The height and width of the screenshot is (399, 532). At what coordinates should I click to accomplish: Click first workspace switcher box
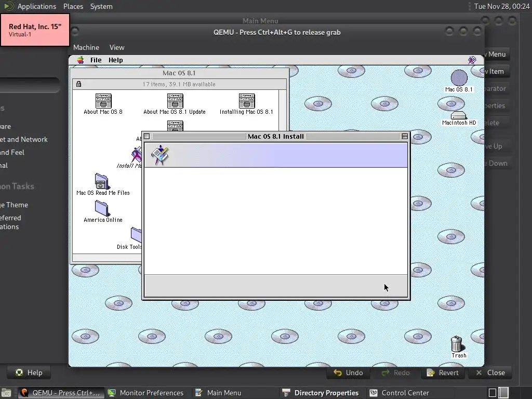coord(493,393)
